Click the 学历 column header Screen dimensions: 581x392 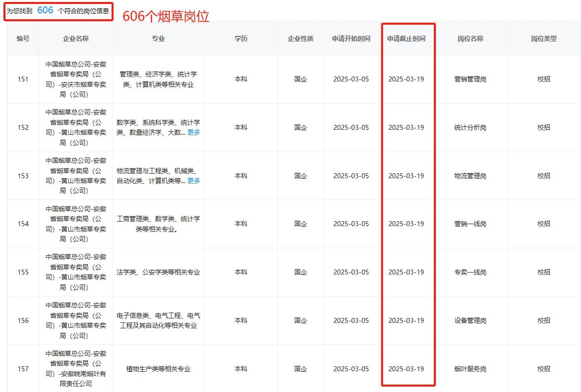pos(241,39)
